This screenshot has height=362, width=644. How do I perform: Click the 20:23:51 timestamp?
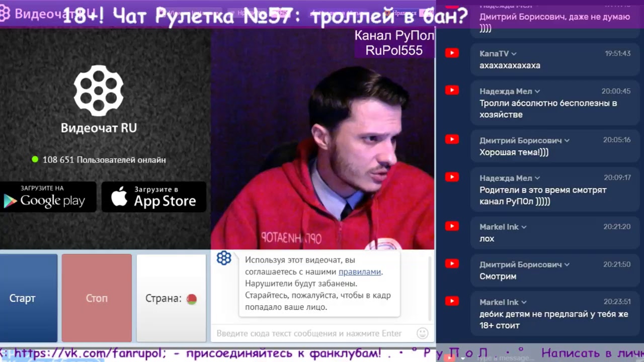pos(617,302)
